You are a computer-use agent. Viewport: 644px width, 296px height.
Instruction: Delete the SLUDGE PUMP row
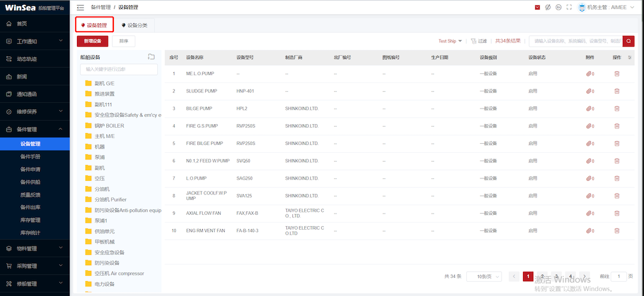pyautogui.click(x=617, y=91)
